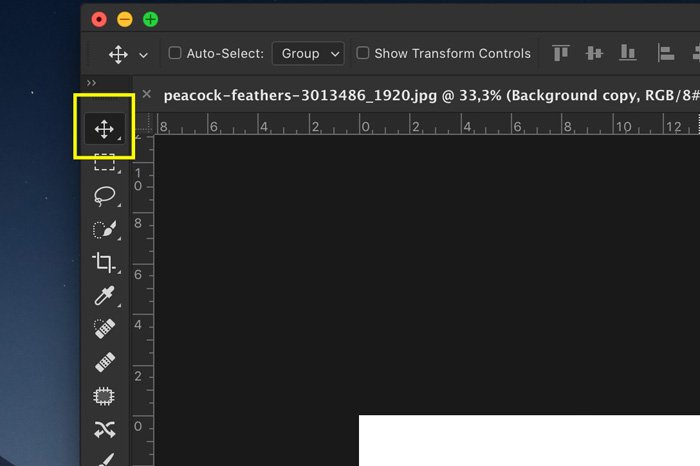Image resolution: width=700 pixels, height=466 pixels.
Task: Close the peacock-feathers document tab
Action: pos(146,94)
